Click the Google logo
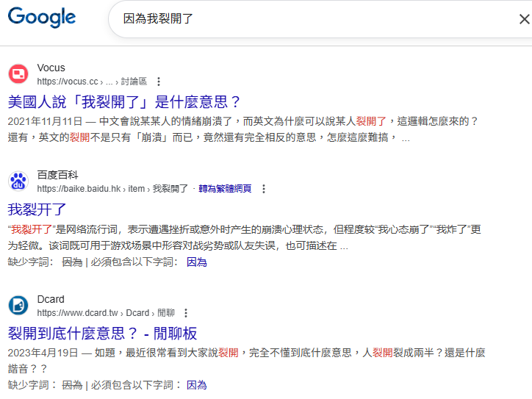The image size is (532, 399). [42, 18]
